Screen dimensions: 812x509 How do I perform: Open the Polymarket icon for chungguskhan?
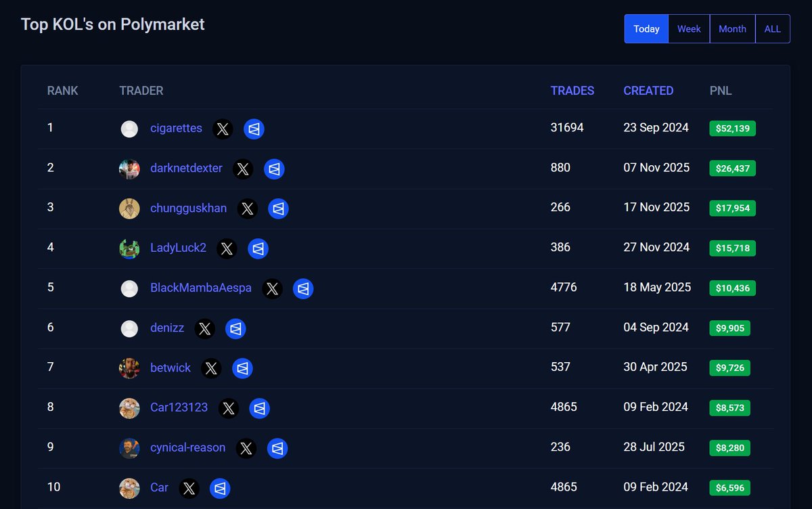[279, 208]
